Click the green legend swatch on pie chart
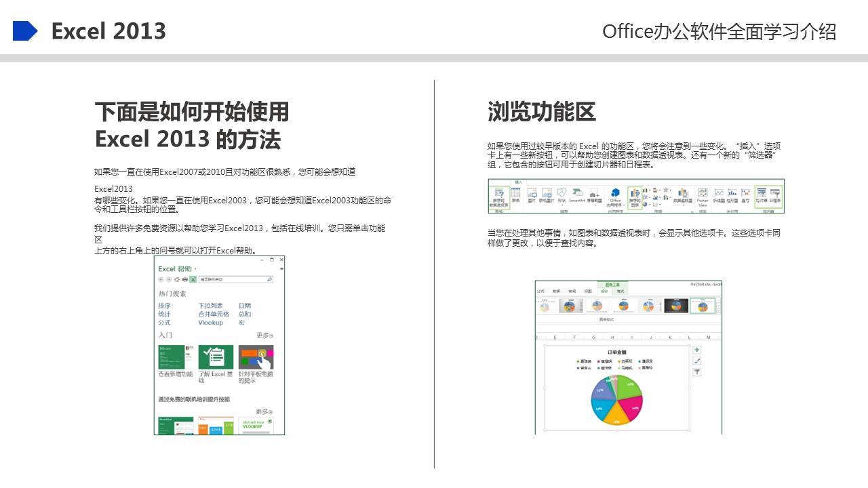 (x=619, y=369)
